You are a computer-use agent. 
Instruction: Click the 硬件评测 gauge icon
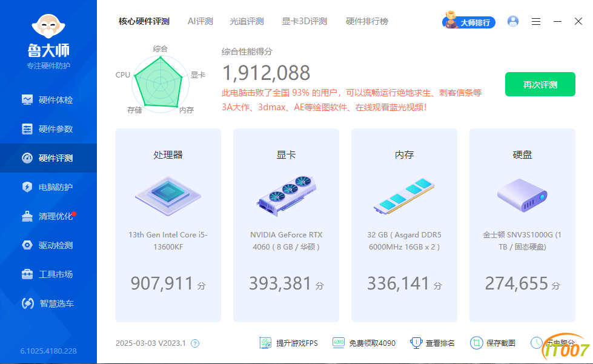point(27,158)
